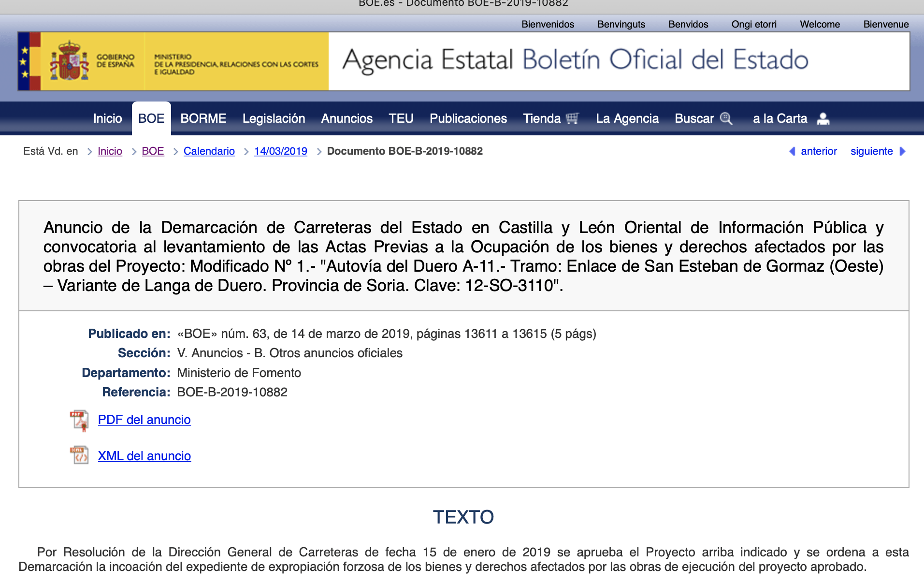Click the breadcrumb text Documento BOE-B-2019-10882
The image size is (924, 582).
click(x=405, y=151)
